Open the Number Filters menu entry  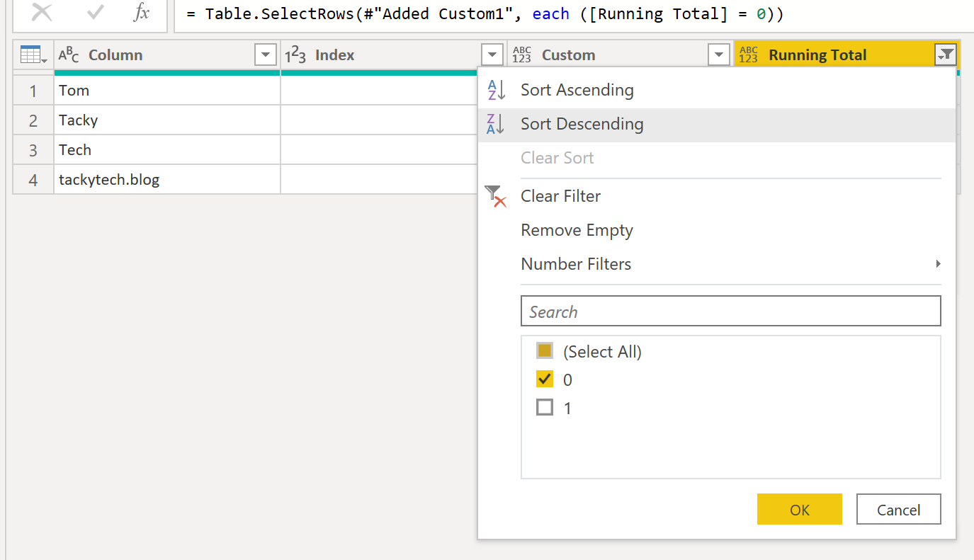click(717, 264)
